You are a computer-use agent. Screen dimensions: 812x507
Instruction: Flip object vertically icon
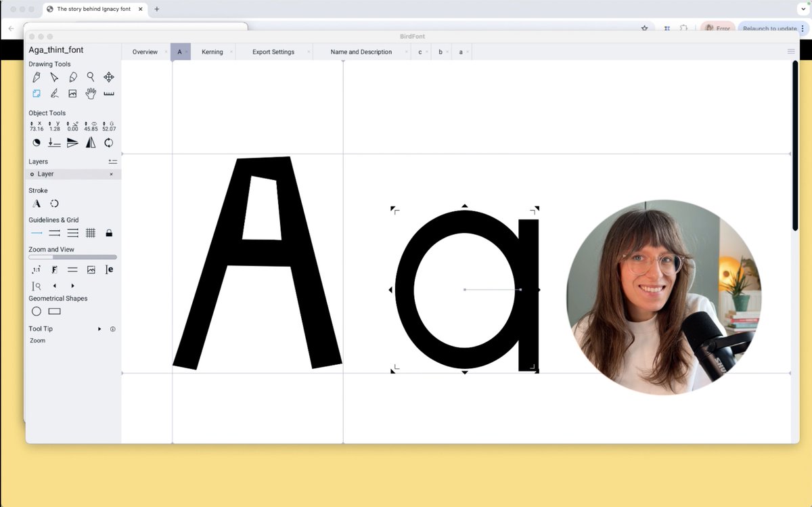click(x=72, y=143)
